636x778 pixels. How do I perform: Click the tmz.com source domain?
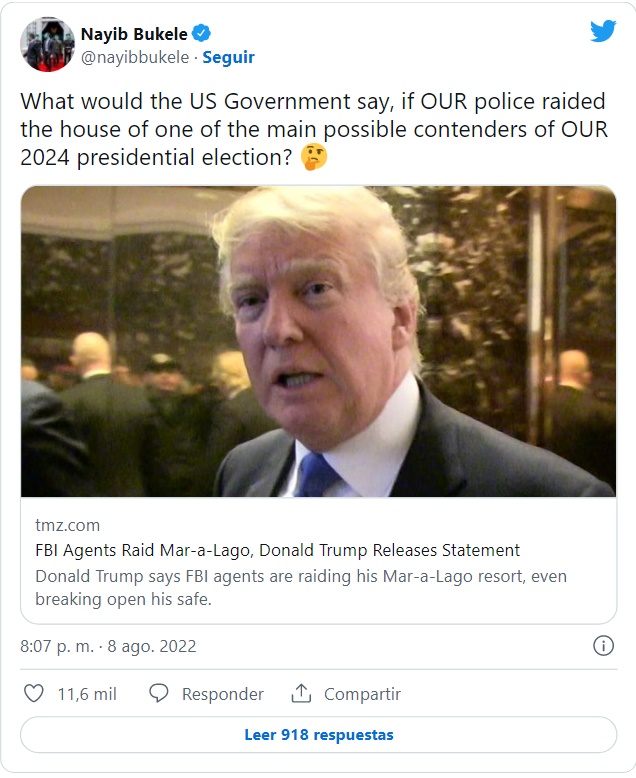(67, 525)
